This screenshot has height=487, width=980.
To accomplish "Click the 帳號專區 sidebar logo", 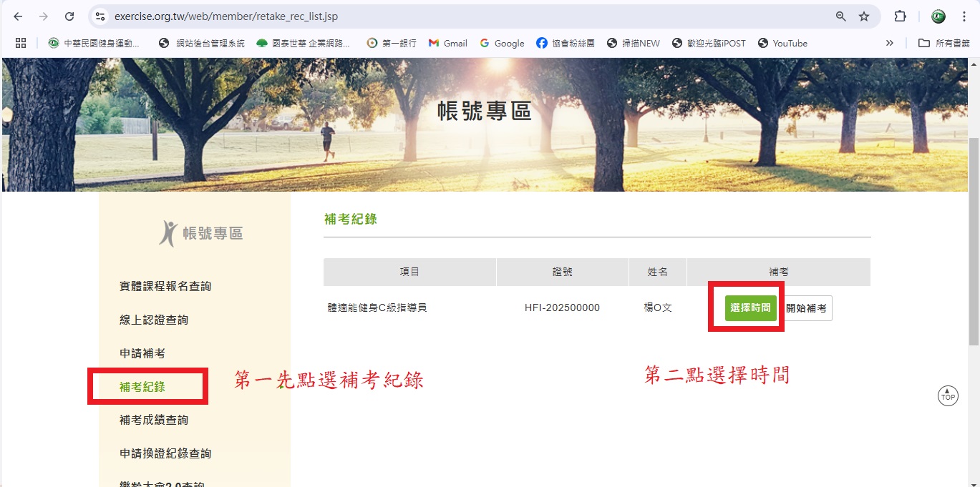I will click(x=201, y=233).
